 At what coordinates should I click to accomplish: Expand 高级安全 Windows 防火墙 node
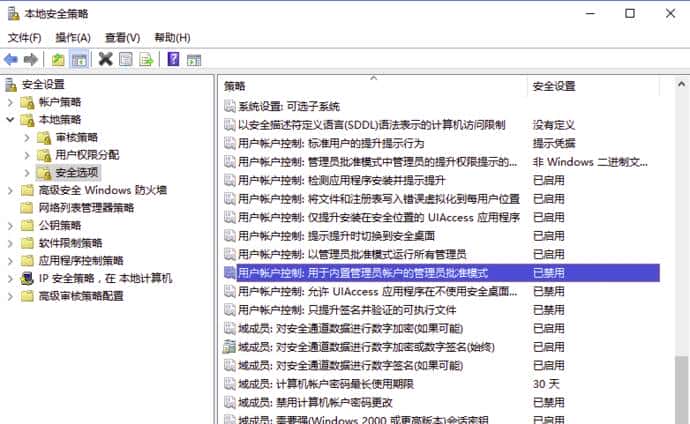(x=11, y=190)
